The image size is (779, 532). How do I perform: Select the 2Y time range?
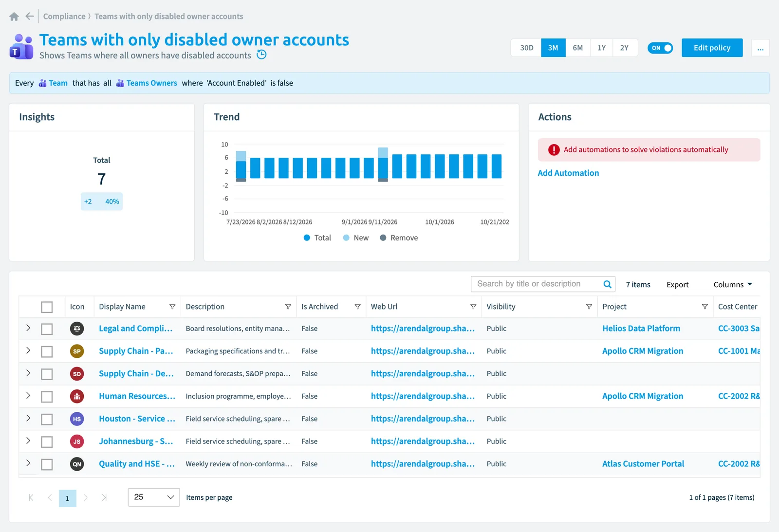click(x=625, y=48)
